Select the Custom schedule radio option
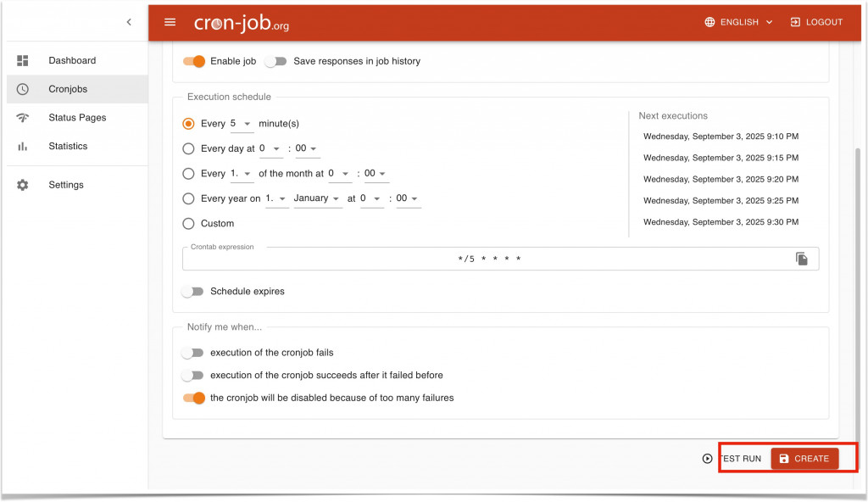Viewport: 868px width, 502px height. pos(188,223)
